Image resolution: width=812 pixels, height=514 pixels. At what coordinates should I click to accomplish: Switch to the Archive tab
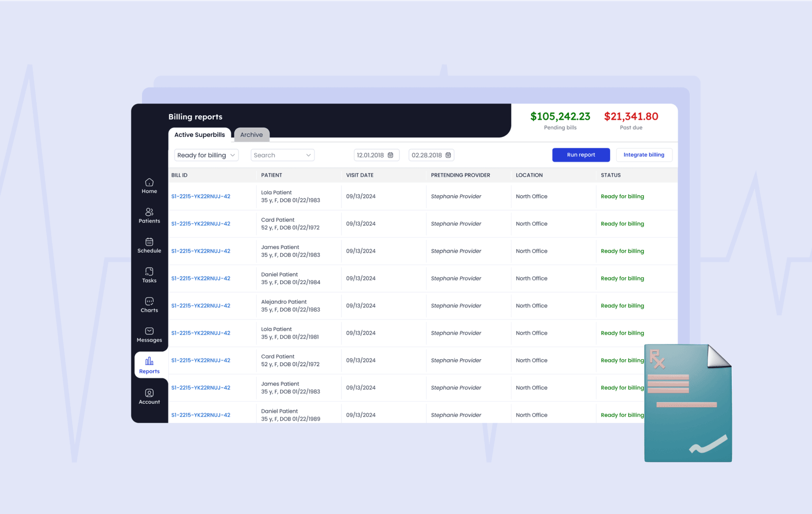click(252, 135)
